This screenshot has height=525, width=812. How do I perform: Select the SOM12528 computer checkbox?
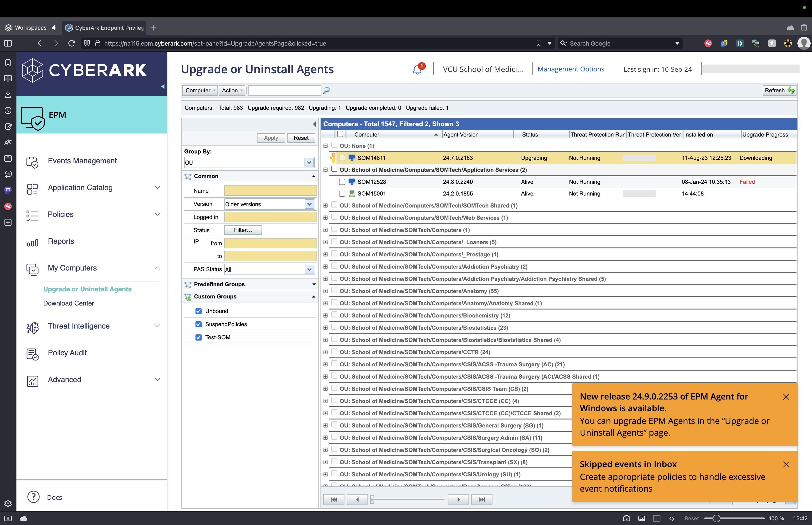click(x=342, y=182)
